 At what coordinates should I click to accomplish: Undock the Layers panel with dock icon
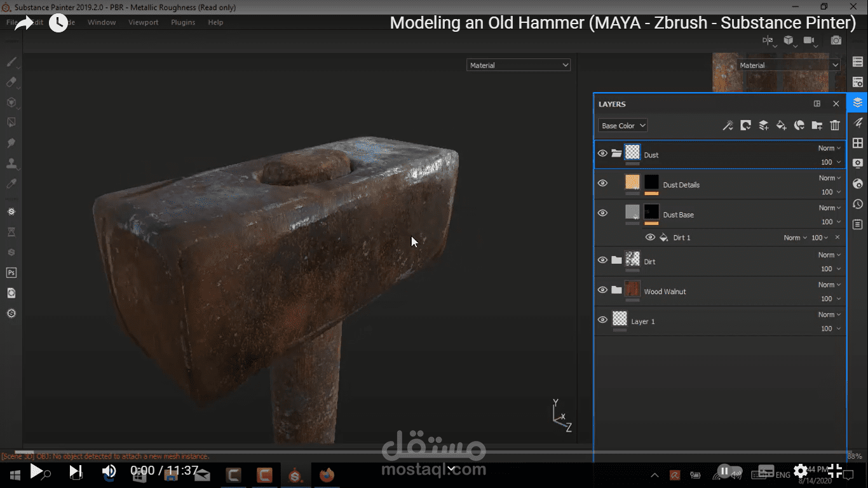pos(817,104)
